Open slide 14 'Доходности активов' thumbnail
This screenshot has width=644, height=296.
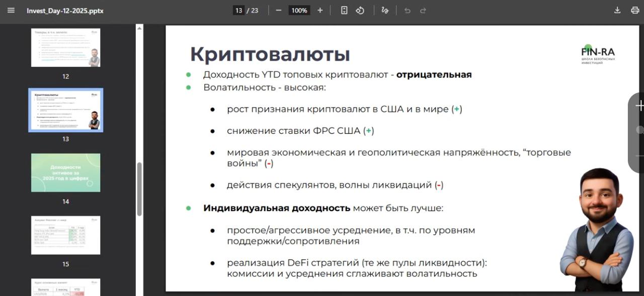coord(66,172)
